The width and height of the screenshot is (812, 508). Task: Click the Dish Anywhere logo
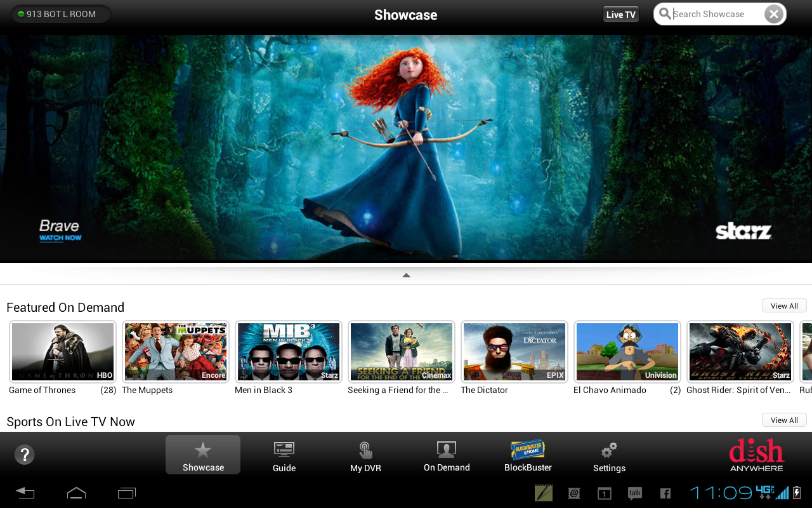point(756,455)
